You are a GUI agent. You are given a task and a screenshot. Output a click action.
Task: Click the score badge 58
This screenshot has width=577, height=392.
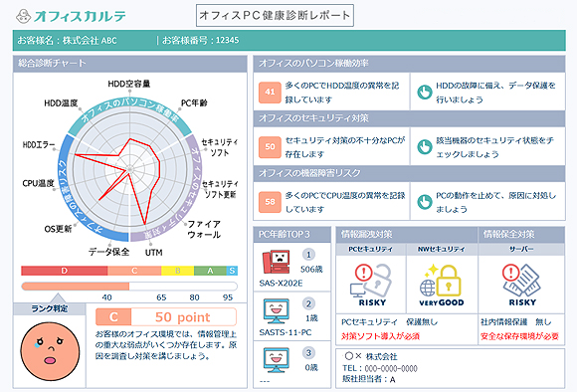[x=271, y=202]
